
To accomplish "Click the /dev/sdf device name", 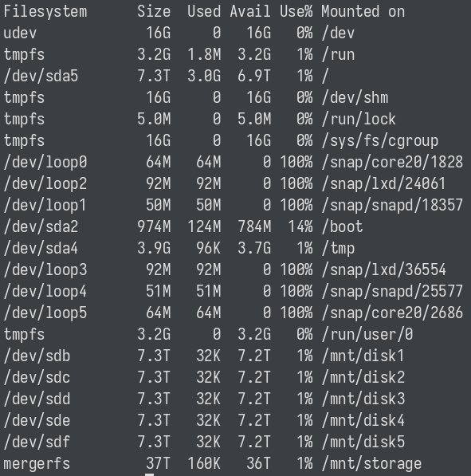I will 37,442.
